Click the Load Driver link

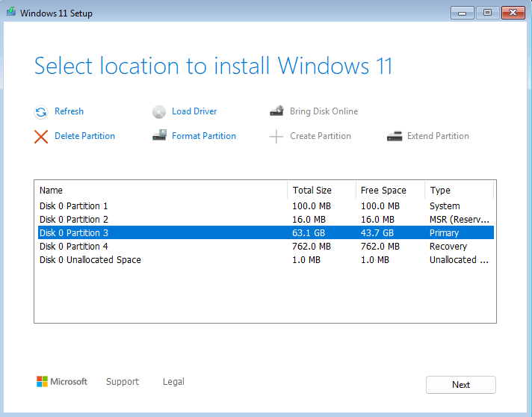[x=194, y=111]
